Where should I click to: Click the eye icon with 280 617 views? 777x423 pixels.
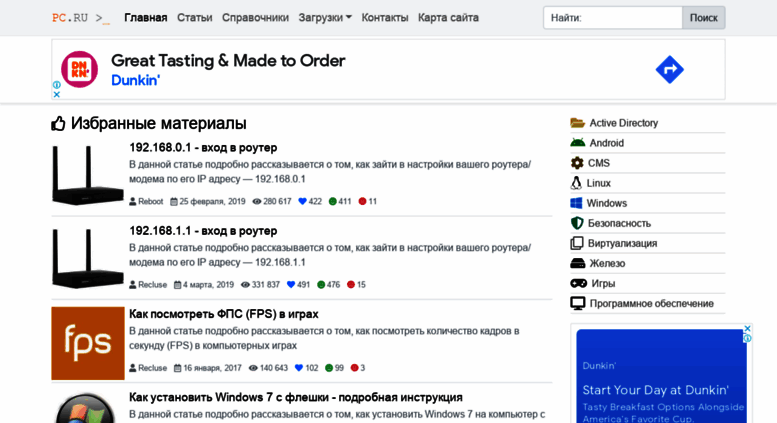click(x=257, y=202)
